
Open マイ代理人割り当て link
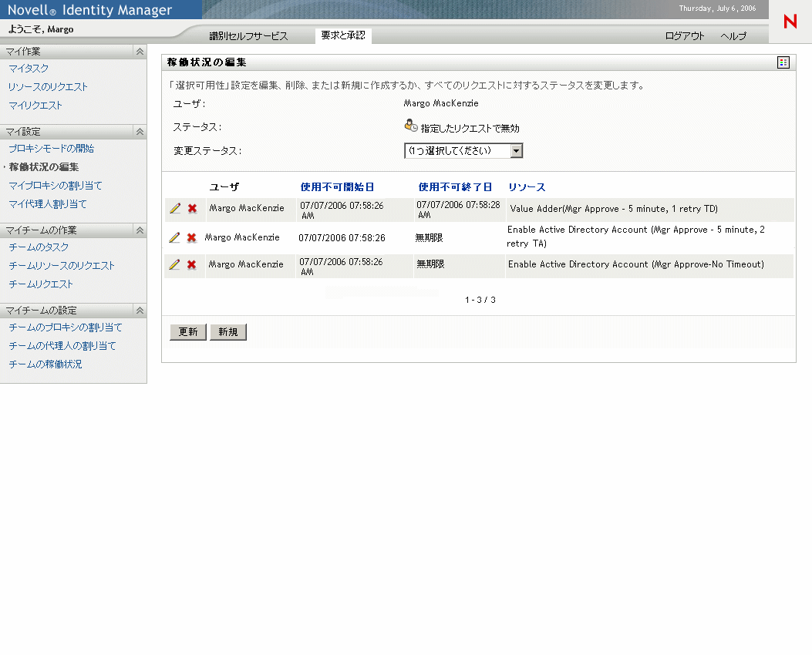tap(48, 204)
